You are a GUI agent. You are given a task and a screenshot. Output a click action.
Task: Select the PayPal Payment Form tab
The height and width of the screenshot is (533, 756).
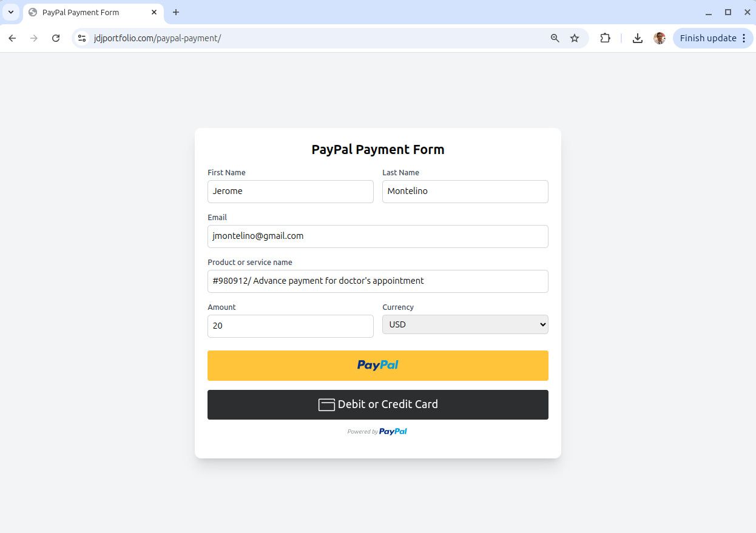[x=85, y=12]
